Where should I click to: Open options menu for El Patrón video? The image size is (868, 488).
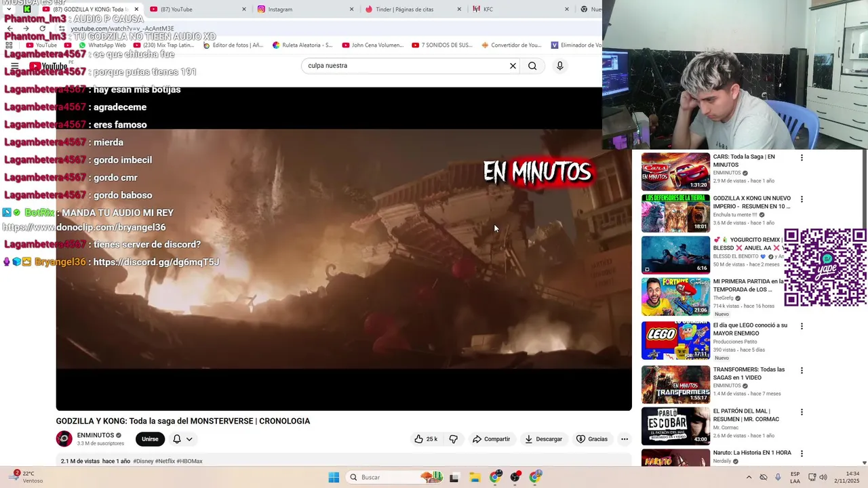coord(802,412)
